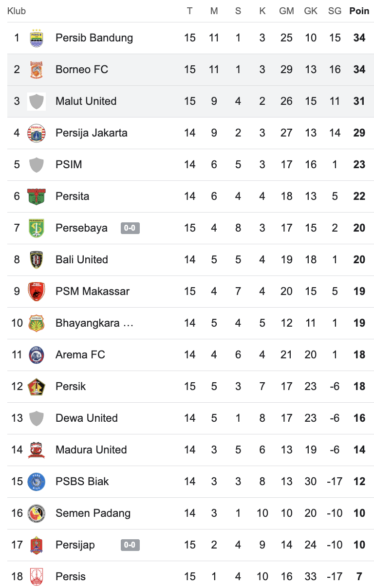Click the Persita green club logo
374x588 pixels.
(37, 196)
